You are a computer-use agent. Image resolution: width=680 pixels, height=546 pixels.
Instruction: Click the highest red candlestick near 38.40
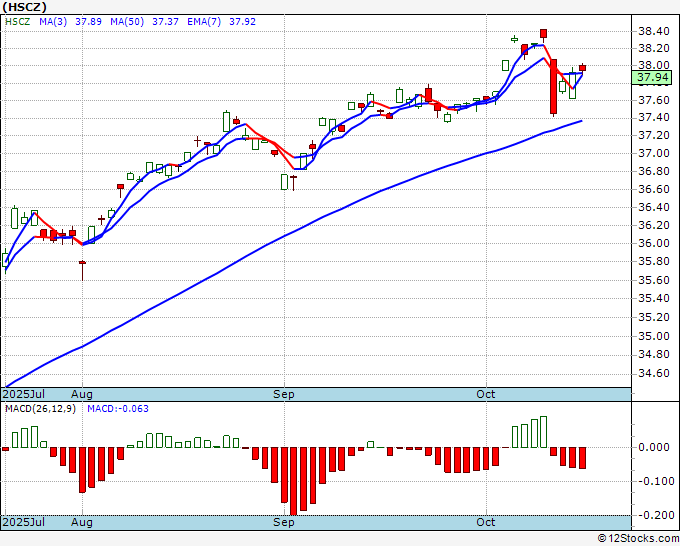(543, 34)
